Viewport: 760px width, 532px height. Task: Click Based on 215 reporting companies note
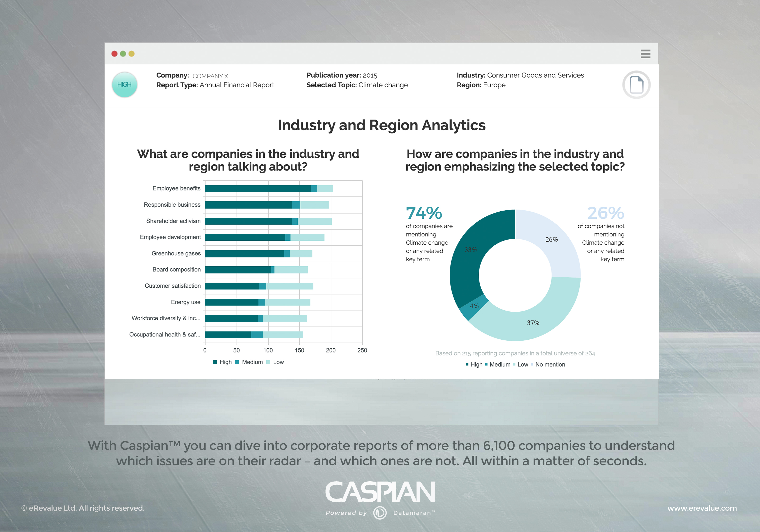515,353
